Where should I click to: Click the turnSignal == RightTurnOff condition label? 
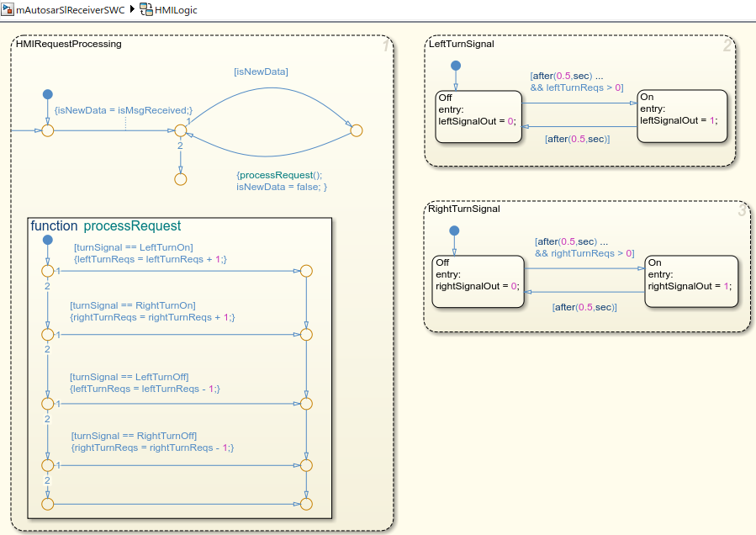click(135, 436)
